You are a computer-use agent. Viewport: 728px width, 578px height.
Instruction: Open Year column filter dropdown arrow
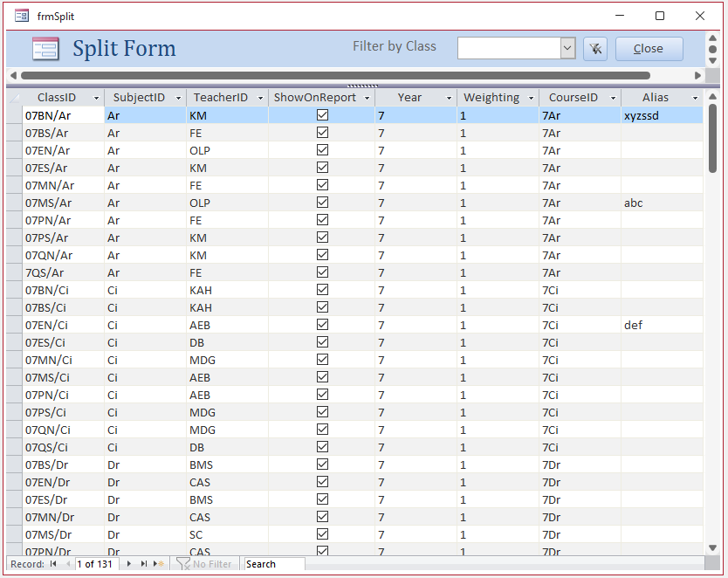449,98
